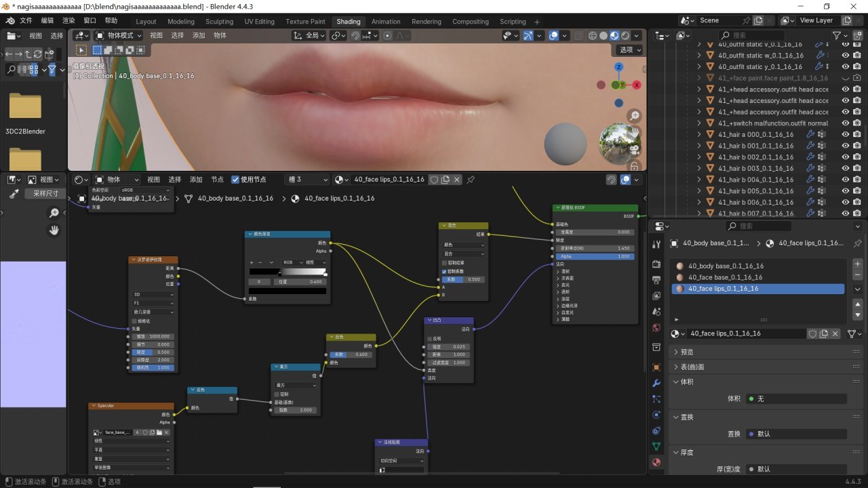Switch to the Texture Paint workspace tab

[305, 22]
